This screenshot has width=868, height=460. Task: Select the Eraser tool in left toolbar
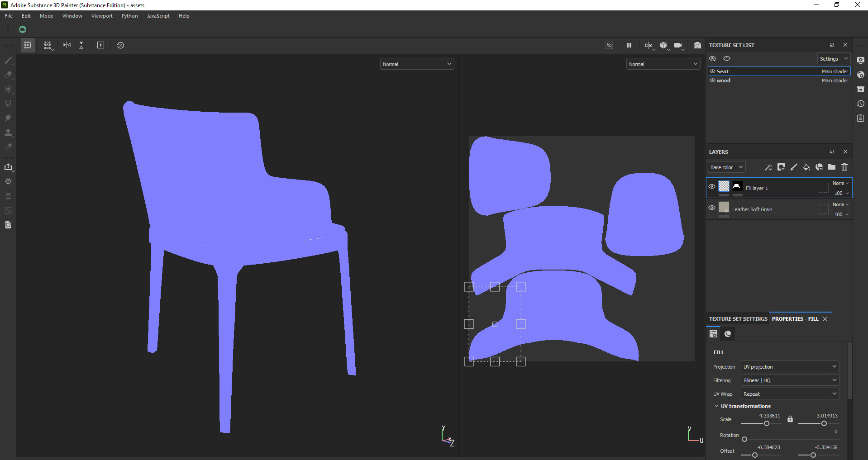pyautogui.click(x=8, y=75)
